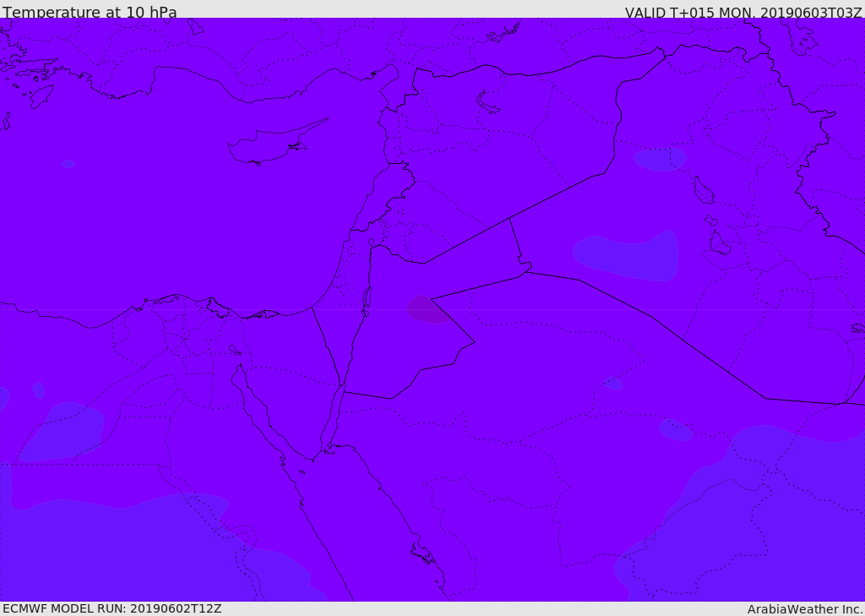
Task: Click the 'VALID T+015 MON. 20190603T03Z' label
Action: coord(743,12)
